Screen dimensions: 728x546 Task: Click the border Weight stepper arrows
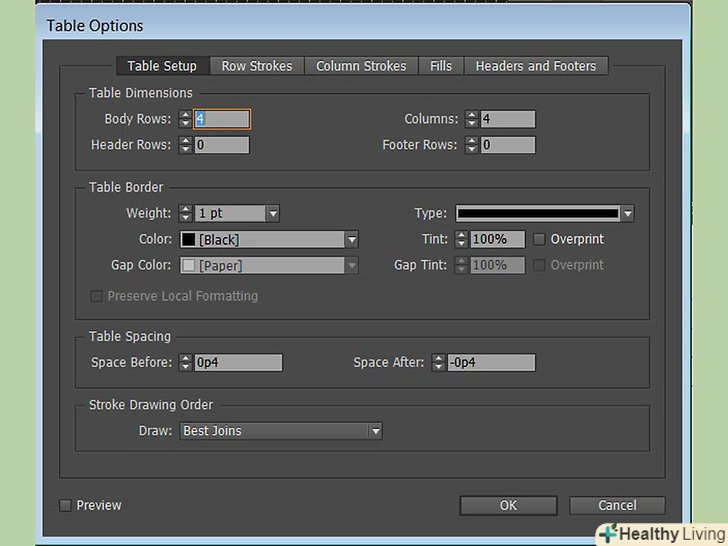pyautogui.click(x=185, y=213)
